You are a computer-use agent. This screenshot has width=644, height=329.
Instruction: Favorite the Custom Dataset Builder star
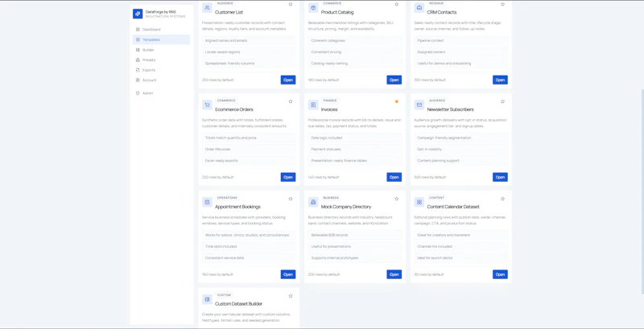[291, 296]
